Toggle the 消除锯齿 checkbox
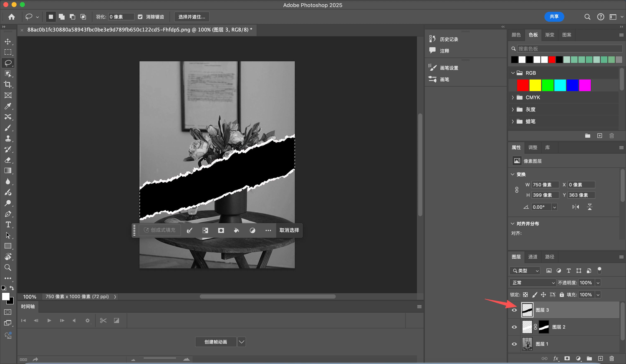This screenshot has height=364, width=626. tap(140, 17)
